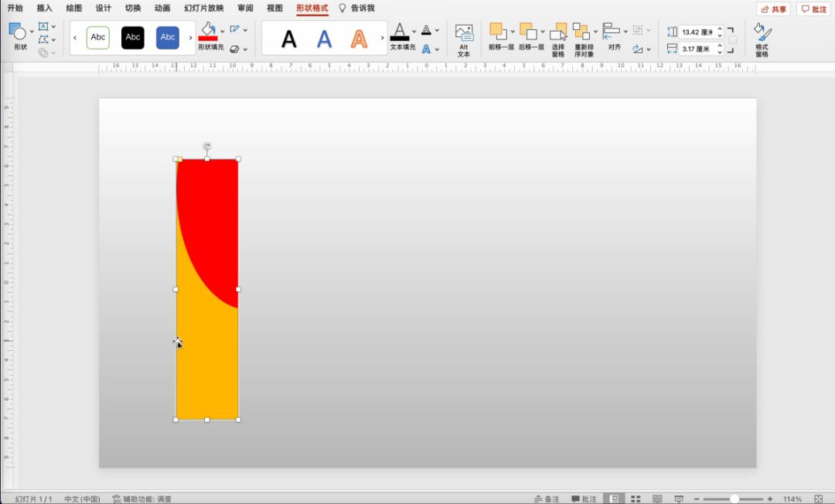Click the 批注 comments button at top
The width and height of the screenshot is (835, 504).
click(x=813, y=9)
